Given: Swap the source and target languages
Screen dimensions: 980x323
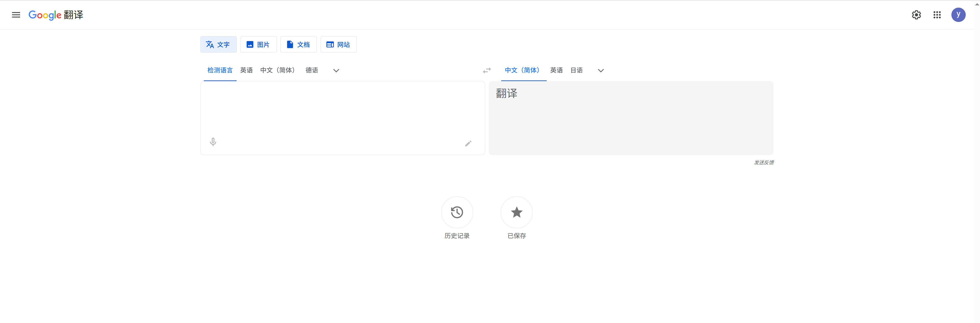Looking at the screenshot, I should 487,70.
